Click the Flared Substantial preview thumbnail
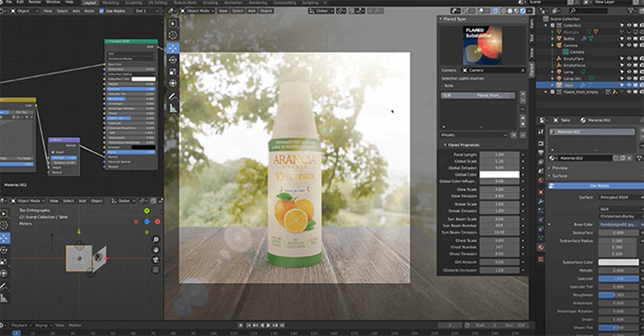644x336 pixels. [482, 46]
